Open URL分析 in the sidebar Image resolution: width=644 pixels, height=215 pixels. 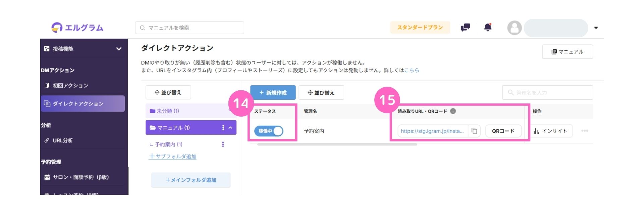(x=83, y=140)
